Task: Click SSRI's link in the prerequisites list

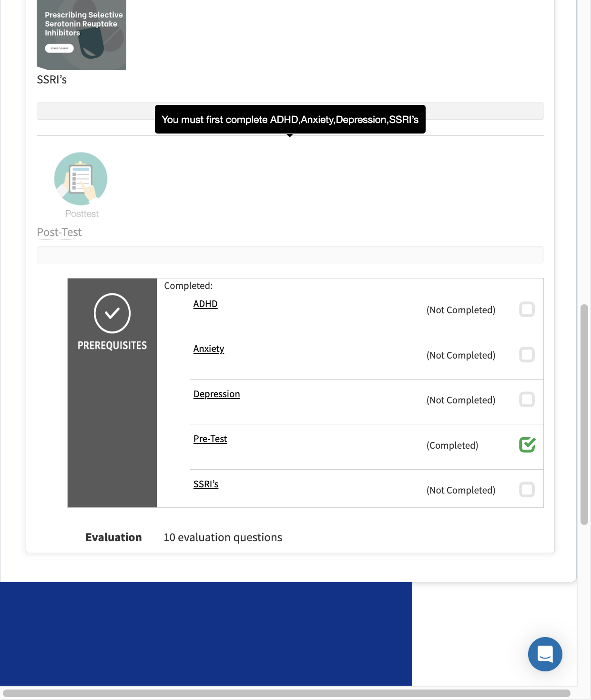Action: [206, 484]
